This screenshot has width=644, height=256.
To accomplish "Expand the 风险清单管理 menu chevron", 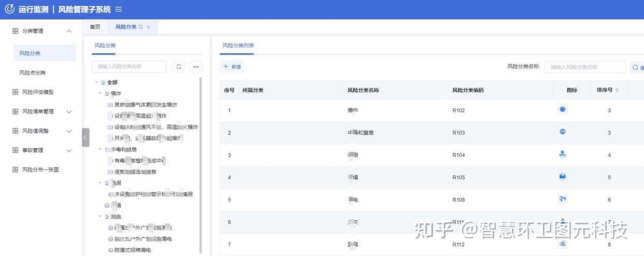I will tap(69, 111).
